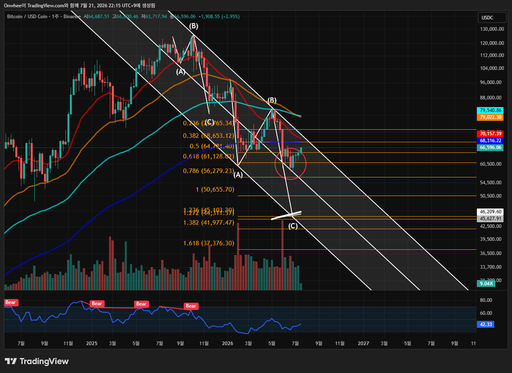The width and height of the screenshot is (512, 373).
Task: Click the (A) wave label under the 0.786 level
Action: [x=238, y=175]
